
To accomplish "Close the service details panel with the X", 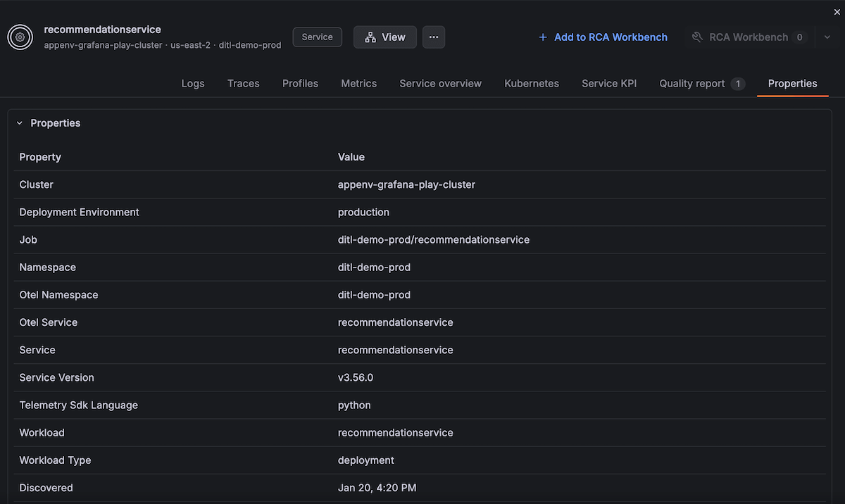I will click(x=837, y=11).
